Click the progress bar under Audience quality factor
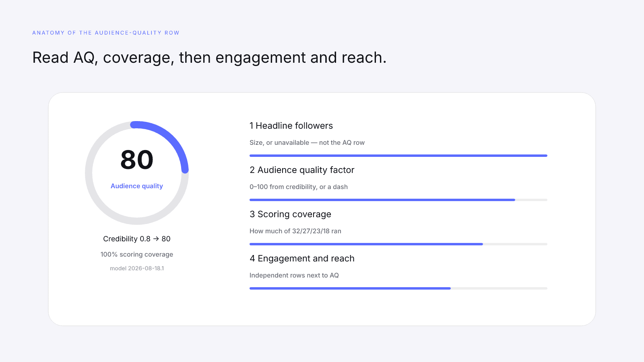This screenshot has height=362, width=644. tap(398, 200)
